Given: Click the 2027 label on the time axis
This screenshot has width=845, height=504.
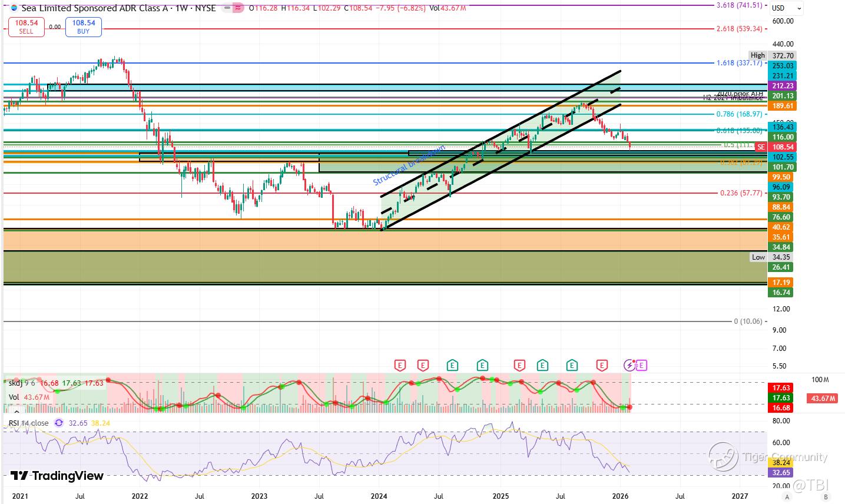Looking at the screenshot, I should [x=740, y=496].
